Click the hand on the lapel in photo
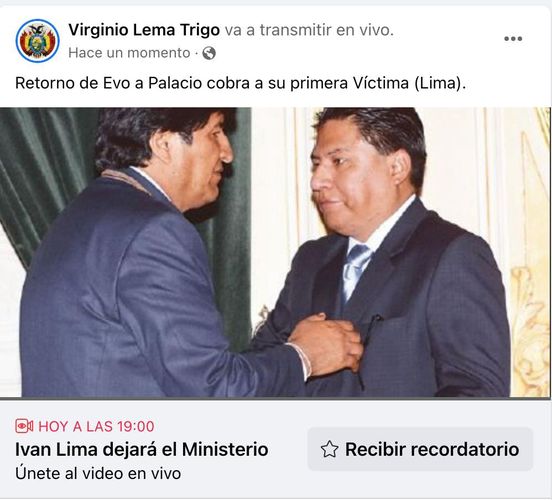552x500 pixels. click(326, 343)
